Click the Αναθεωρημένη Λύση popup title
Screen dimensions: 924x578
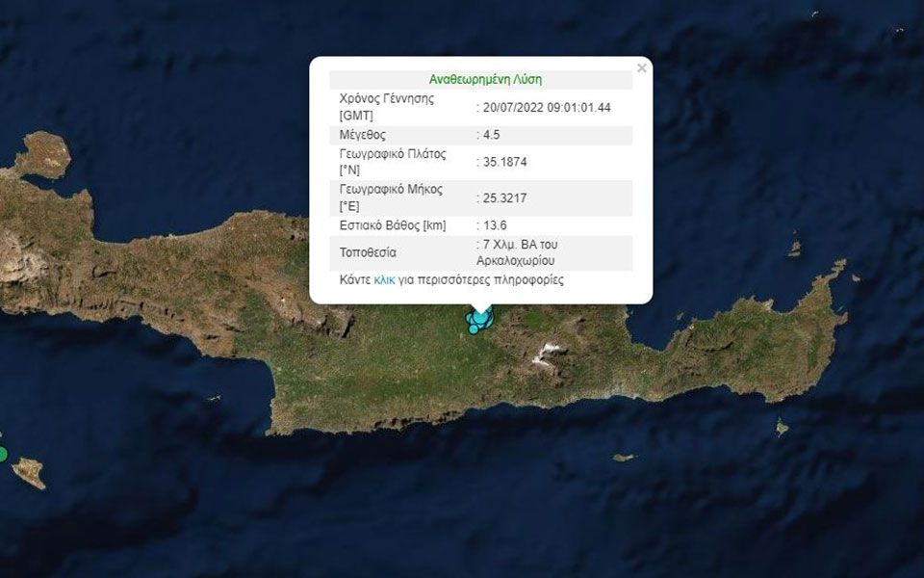(x=486, y=78)
